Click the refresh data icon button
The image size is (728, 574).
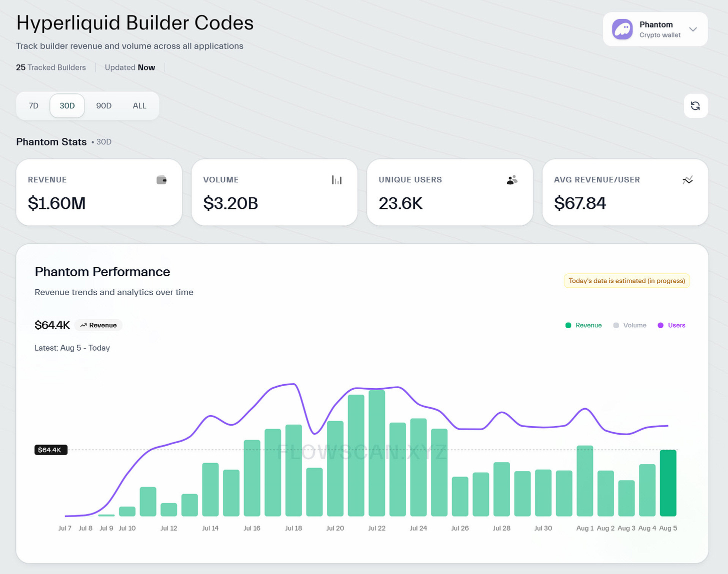695,106
